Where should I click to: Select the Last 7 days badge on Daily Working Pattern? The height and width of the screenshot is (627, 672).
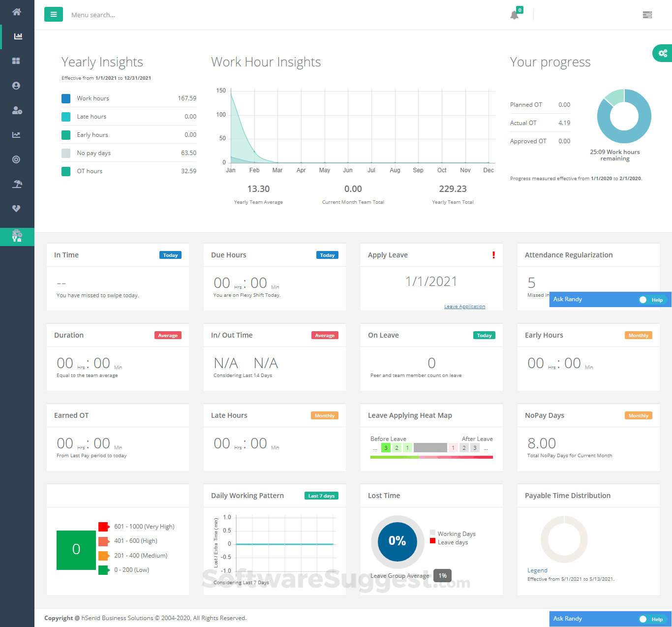tap(321, 496)
